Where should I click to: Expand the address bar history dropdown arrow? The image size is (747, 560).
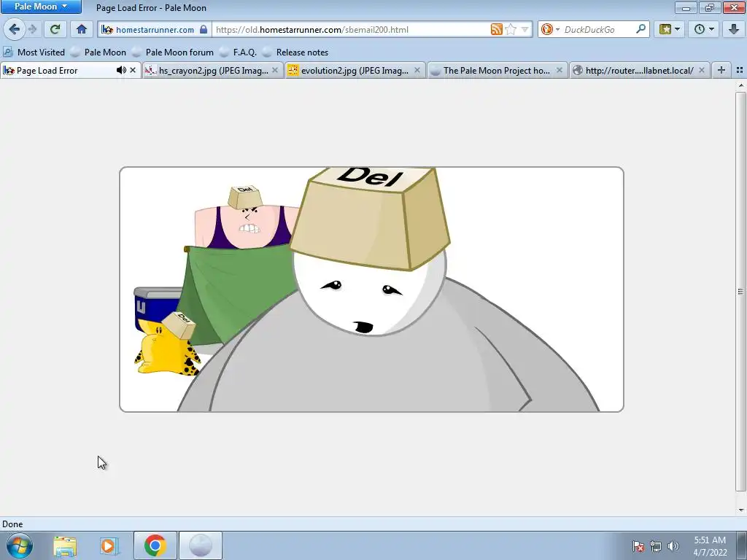coord(525,29)
